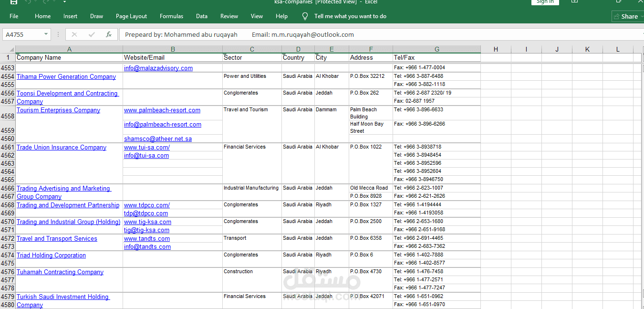The image size is (644, 309).
Task: Select the 'Company Name' header cell
Action: coord(69,57)
